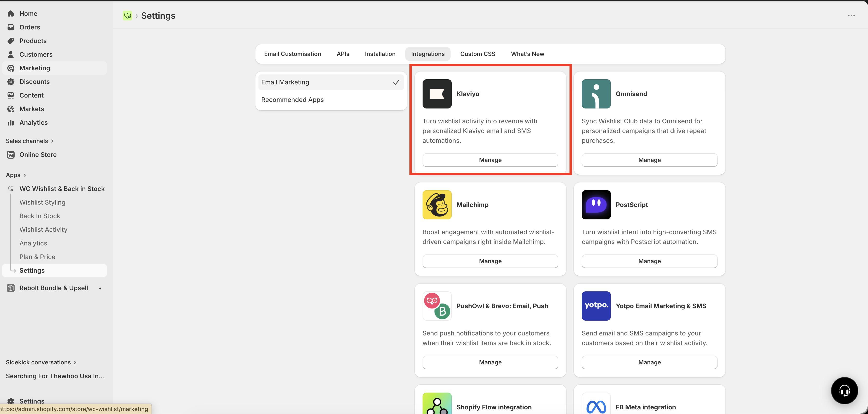
Task: Click Manage under Mailchimp
Action: pyautogui.click(x=490, y=261)
